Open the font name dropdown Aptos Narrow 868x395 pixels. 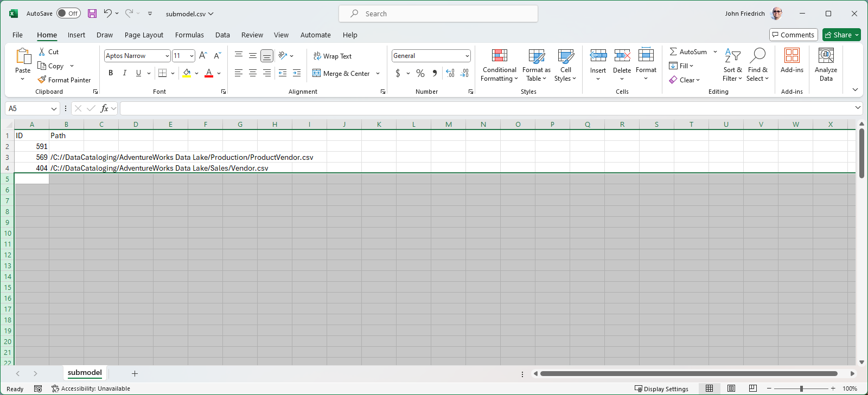(167, 56)
